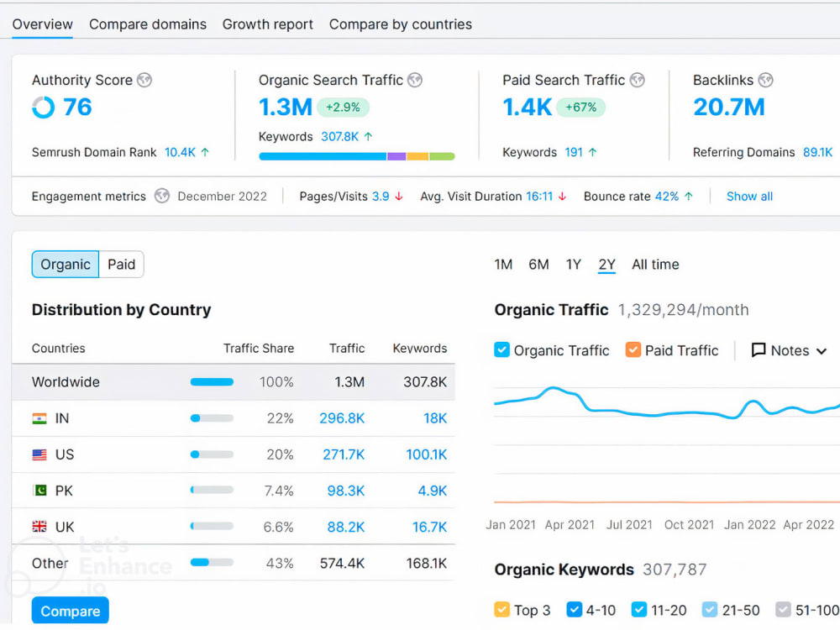This screenshot has height=630, width=840.
Task: Click the December 2022 date label
Action: click(x=223, y=197)
